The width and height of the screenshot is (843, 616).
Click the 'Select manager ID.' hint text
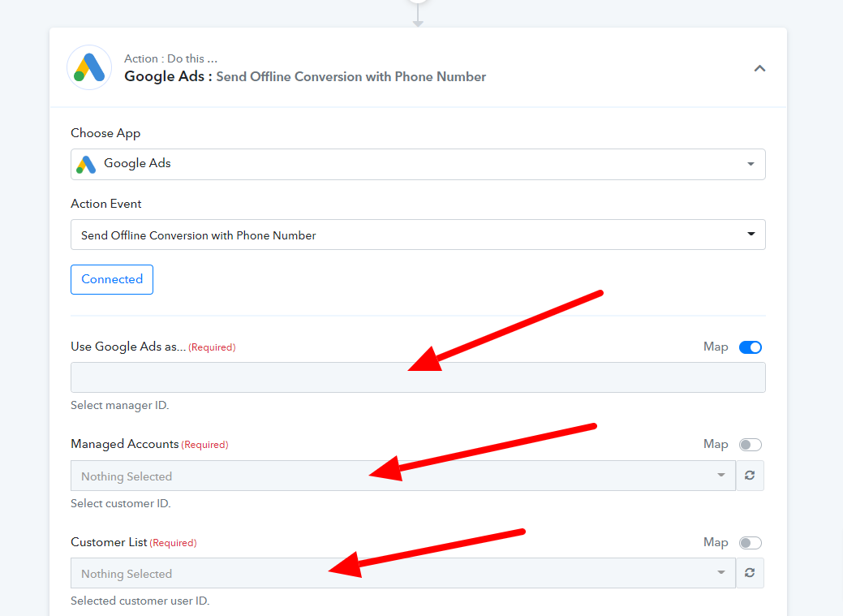click(120, 405)
